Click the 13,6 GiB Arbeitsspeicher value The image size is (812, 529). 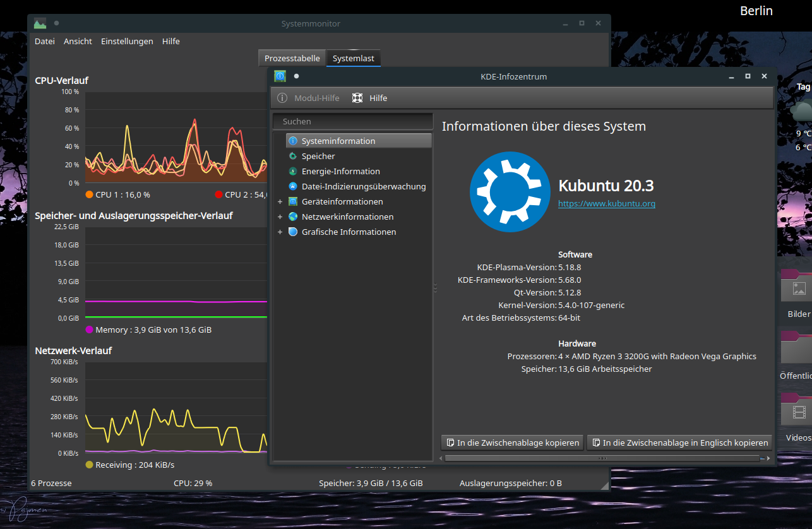tap(605, 369)
